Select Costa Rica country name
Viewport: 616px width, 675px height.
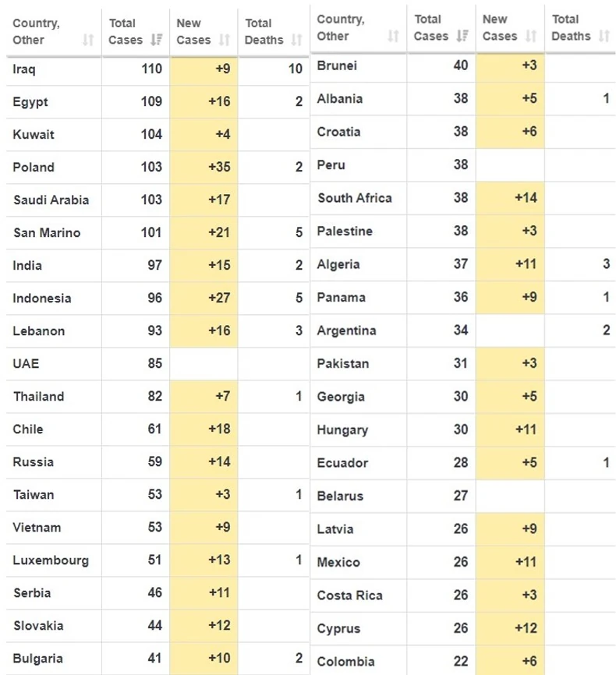(x=349, y=595)
